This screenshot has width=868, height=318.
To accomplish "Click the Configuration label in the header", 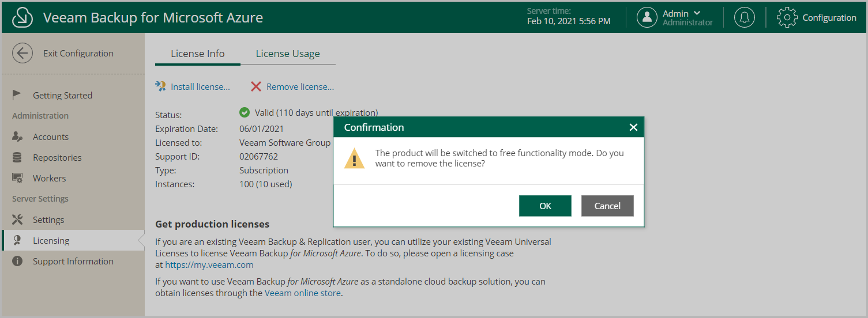I will coord(829,18).
